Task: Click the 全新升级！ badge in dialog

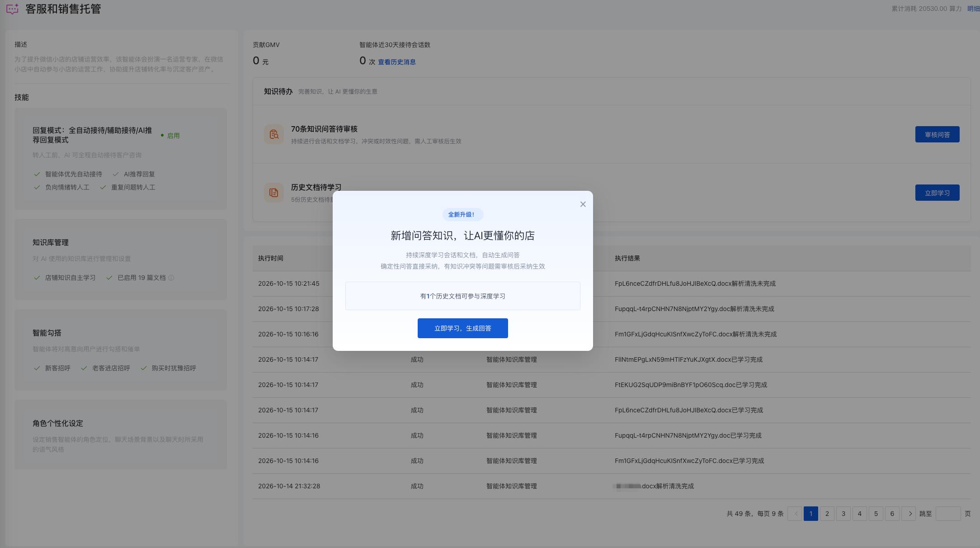Action: coord(462,215)
